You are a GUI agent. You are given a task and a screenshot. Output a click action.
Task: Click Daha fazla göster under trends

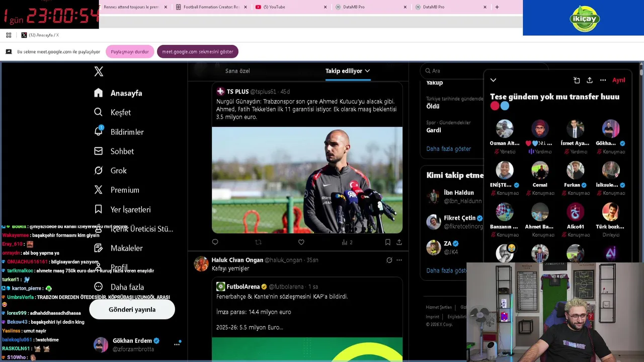coord(449,149)
